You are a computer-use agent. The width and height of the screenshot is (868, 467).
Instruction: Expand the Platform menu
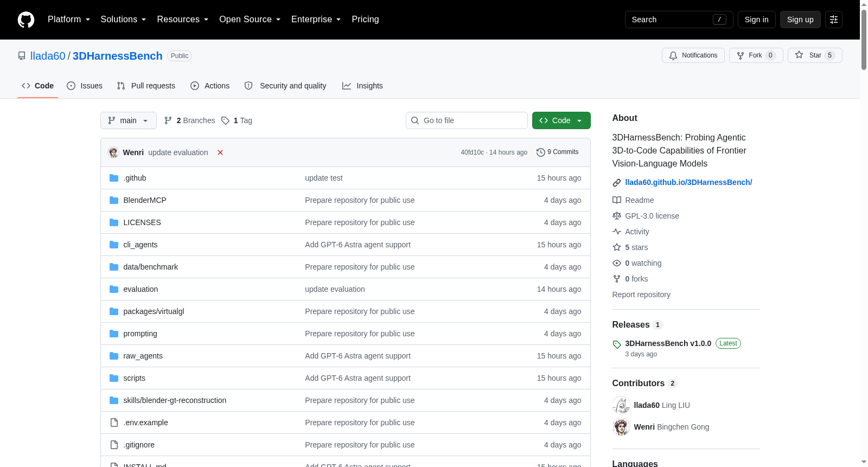(68, 20)
